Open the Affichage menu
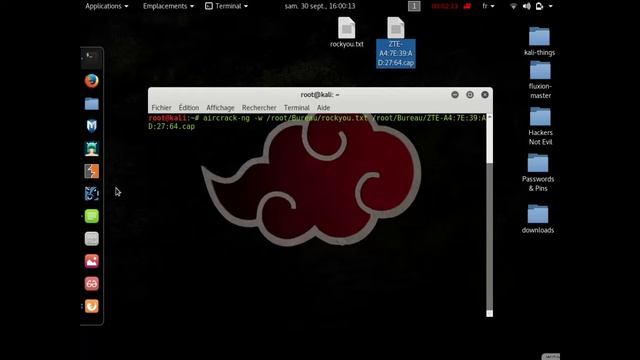The height and width of the screenshot is (360, 640). [220, 108]
